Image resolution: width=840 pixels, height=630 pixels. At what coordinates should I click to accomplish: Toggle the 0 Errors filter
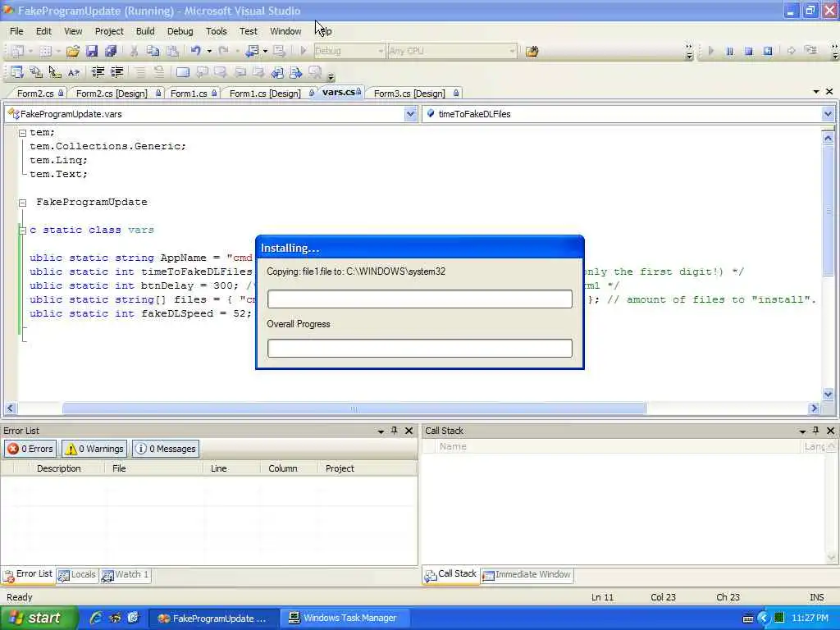click(x=30, y=449)
